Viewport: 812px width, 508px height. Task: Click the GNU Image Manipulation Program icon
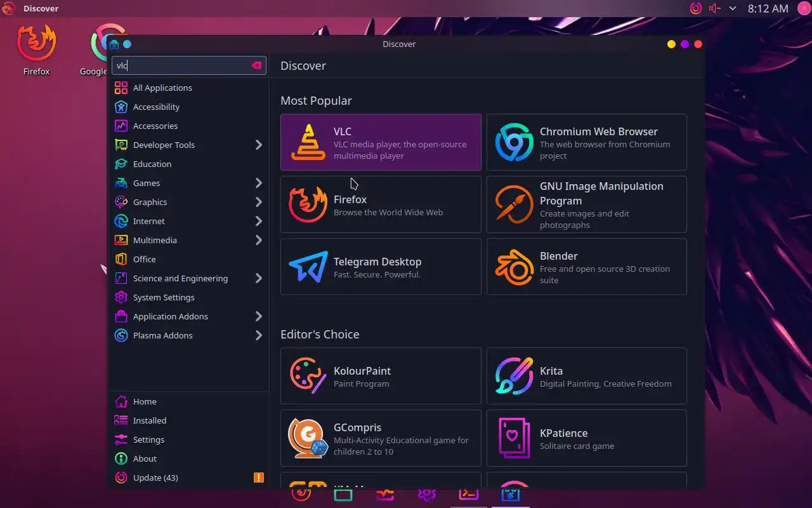tap(514, 204)
